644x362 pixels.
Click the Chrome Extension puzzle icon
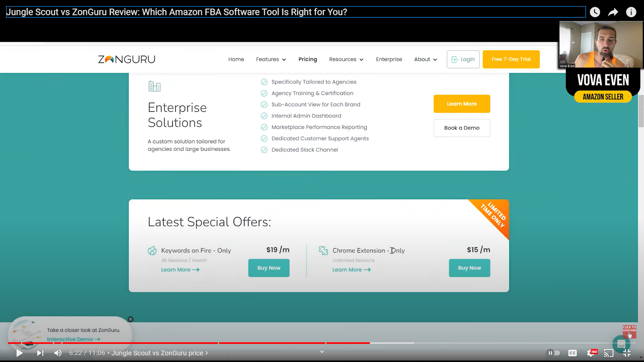324,251
